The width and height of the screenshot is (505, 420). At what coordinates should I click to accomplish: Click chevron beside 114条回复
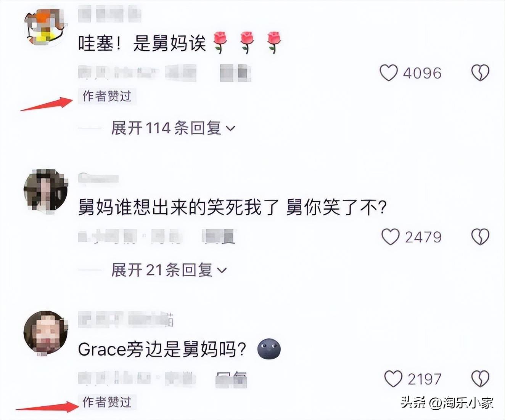(230, 129)
